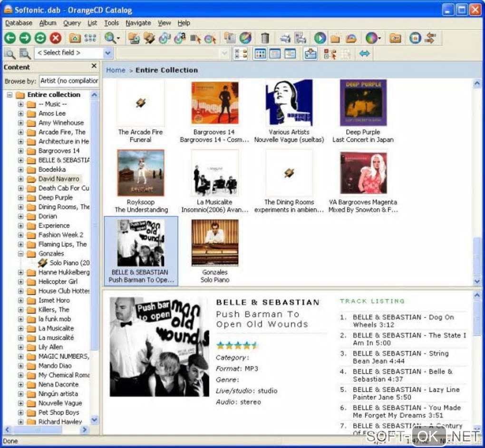Select Nouvelle Vague in the artist tree

60,403
